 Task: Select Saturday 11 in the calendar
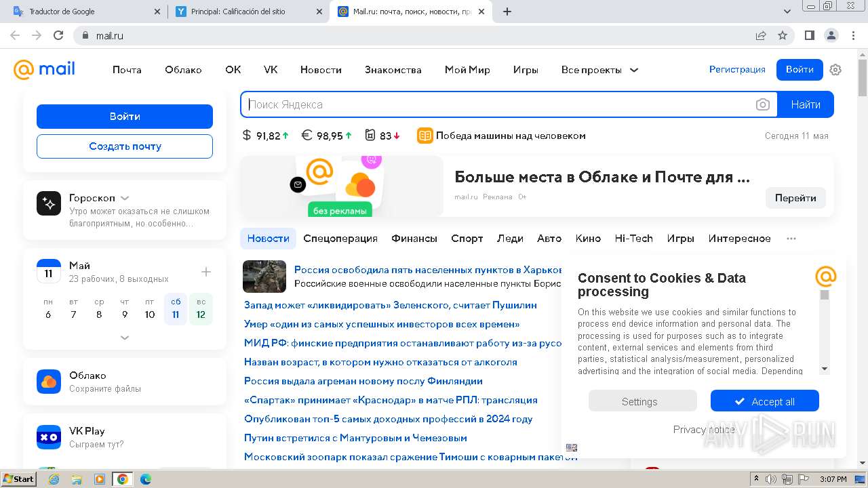(176, 308)
